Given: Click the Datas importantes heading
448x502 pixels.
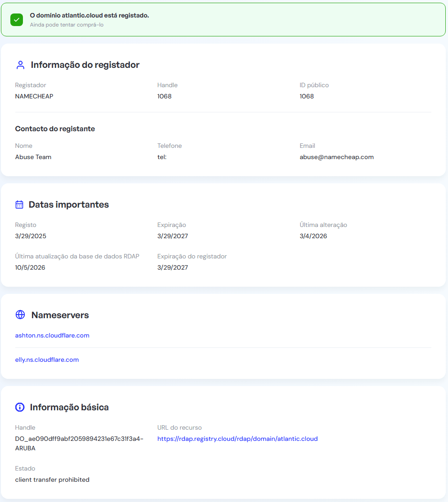Looking at the screenshot, I should [x=69, y=204].
